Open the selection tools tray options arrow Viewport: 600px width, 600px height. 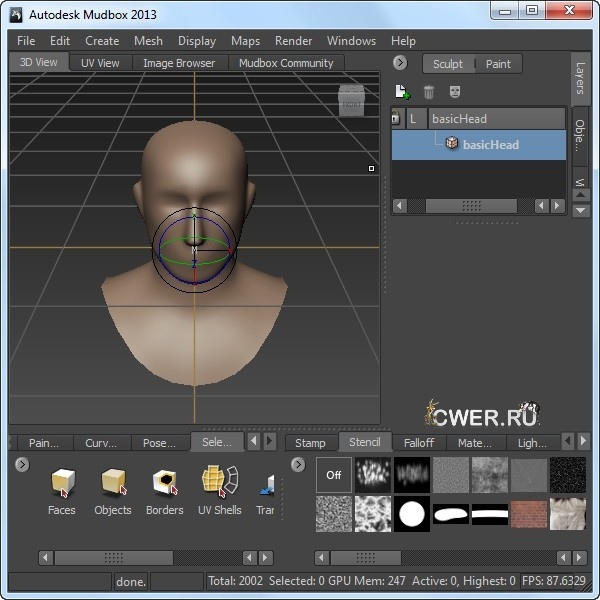click(x=22, y=464)
